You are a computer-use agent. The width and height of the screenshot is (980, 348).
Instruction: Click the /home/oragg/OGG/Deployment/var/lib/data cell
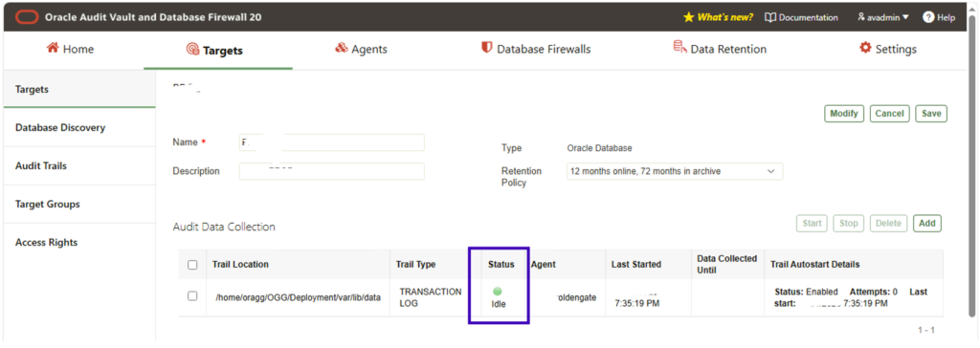[x=299, y=297]
